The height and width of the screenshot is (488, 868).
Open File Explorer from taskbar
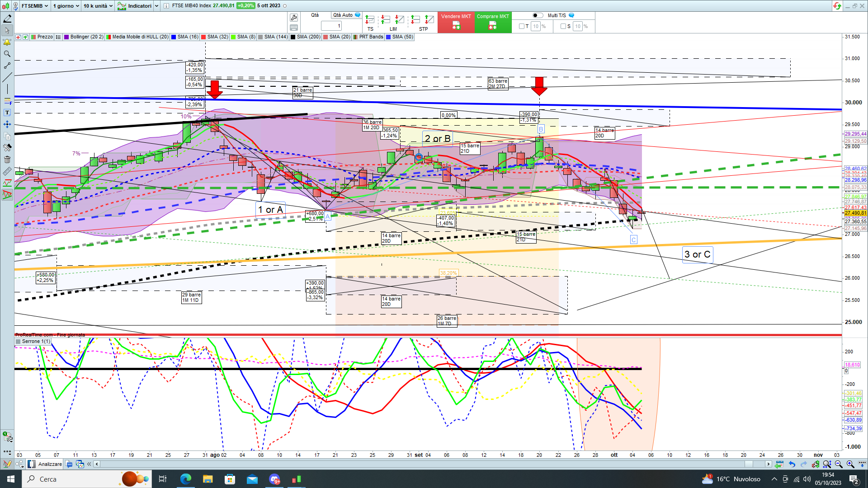(x=208, y=479)
